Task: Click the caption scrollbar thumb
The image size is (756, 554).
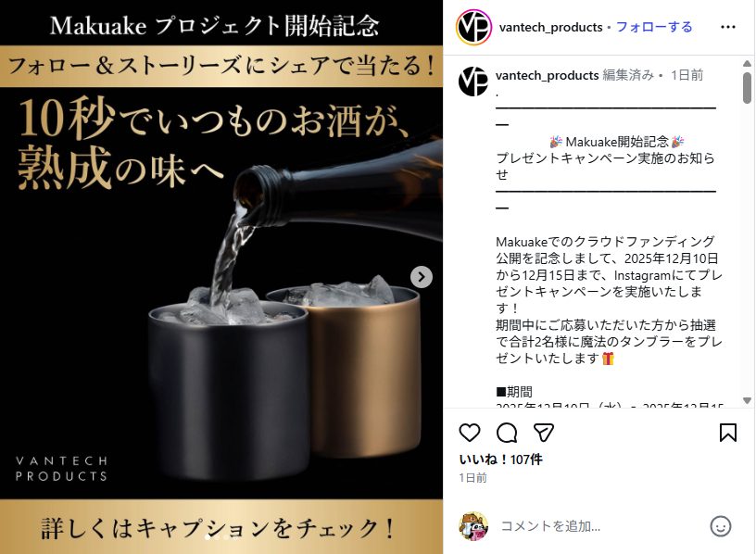Action: point(747,88)
